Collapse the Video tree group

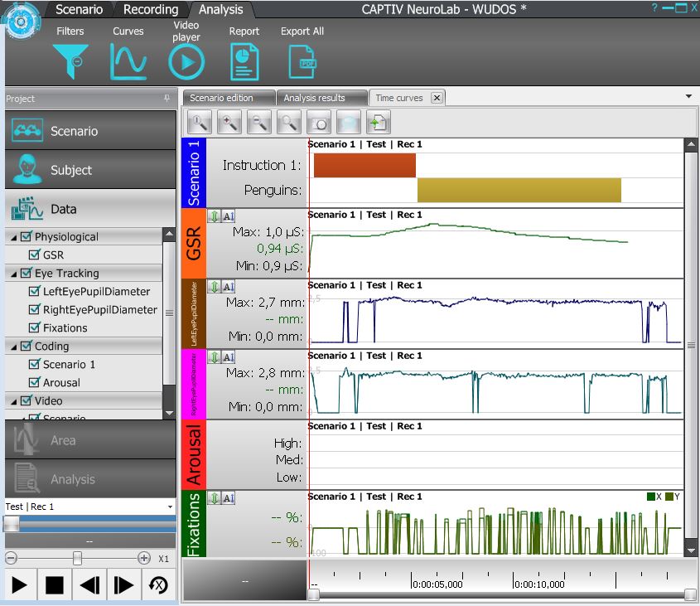point(14,402)
